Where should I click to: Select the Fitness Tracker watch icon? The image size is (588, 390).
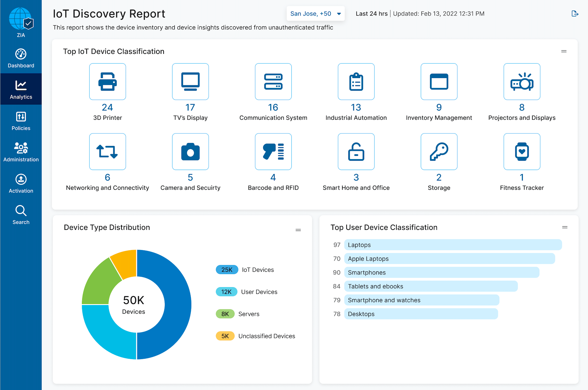coord(521,152)
